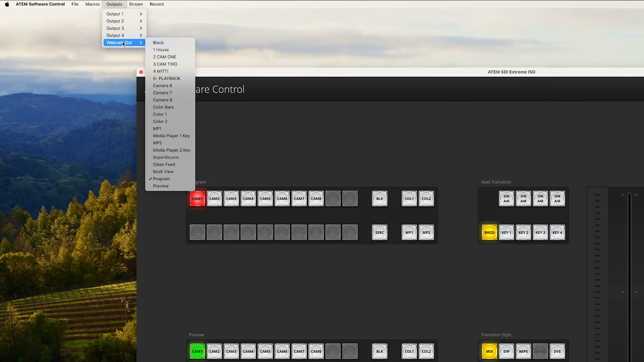
Task: Expand the Output 1 submenu
Action: 124,14
